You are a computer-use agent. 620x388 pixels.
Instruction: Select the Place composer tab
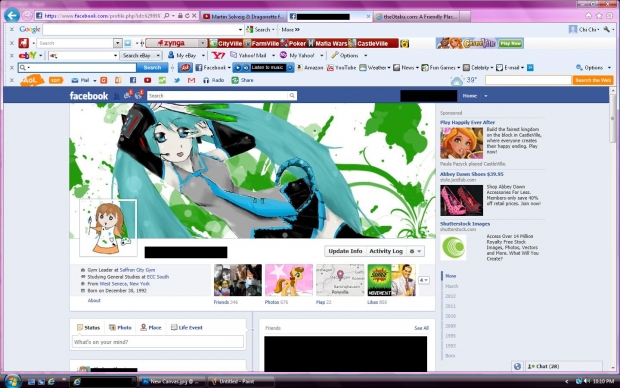coord(151,327)
